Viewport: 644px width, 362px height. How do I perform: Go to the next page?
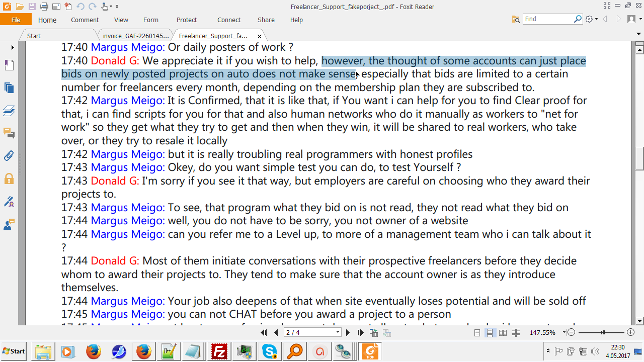tap(348, 333)
